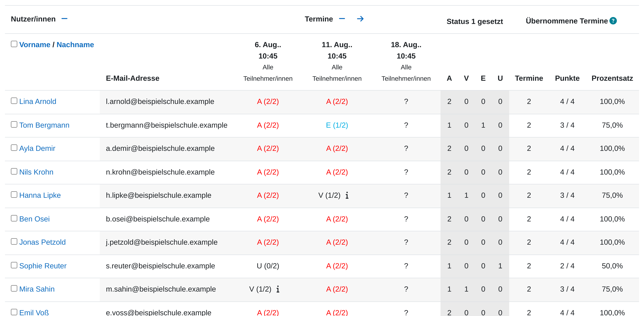Tick the checkbox for Mira Sahin
Screen dimensions: 644x316
tap(14, 289)
